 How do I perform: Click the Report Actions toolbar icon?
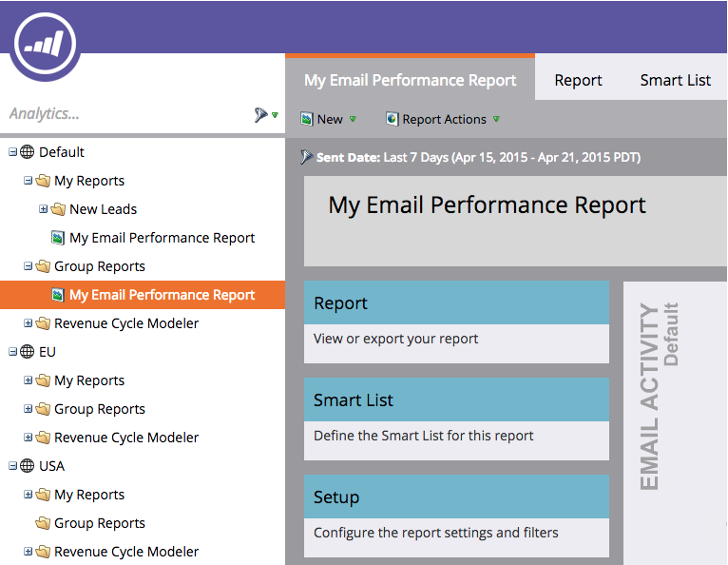click(392, 119)
